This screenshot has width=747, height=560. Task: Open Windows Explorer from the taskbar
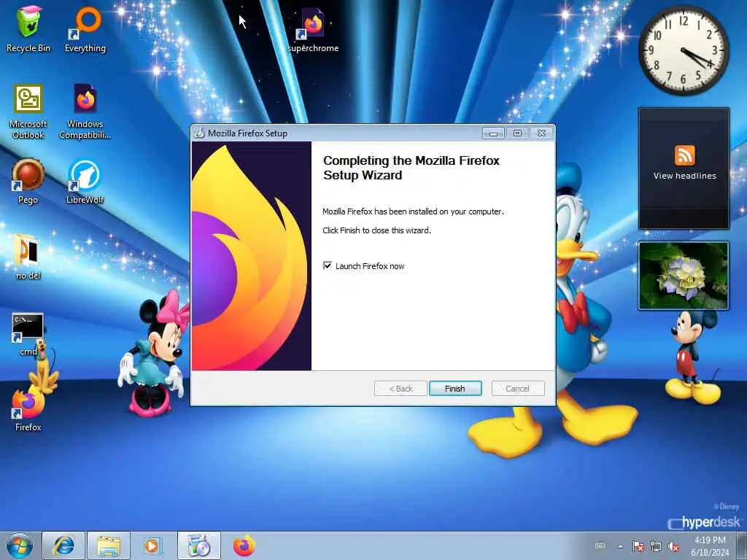pyautogui.click(x=108, y=545)
